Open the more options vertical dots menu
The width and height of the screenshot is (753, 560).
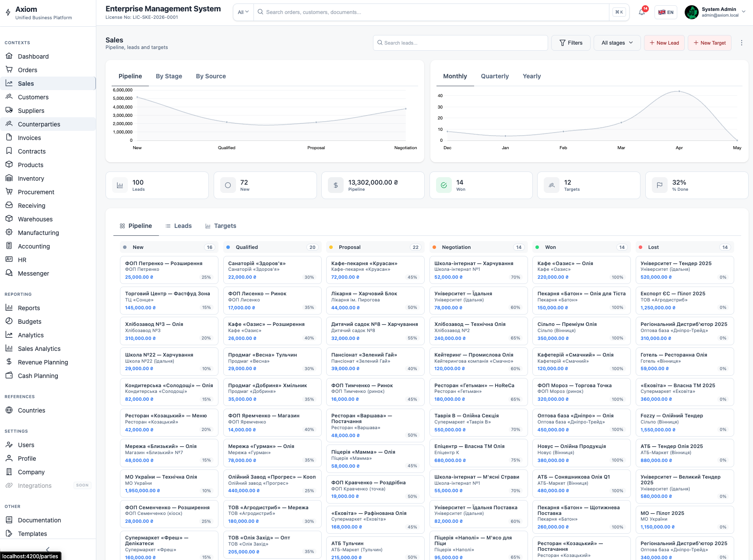click(x=742, y=43)
